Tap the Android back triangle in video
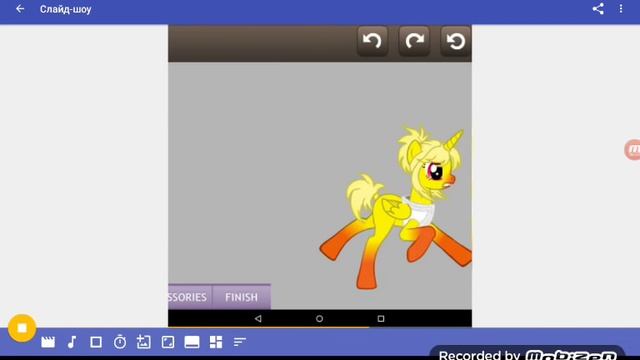The width and height of the screenshot is (640, 360). pyautogui.click(x=258, y=318)
